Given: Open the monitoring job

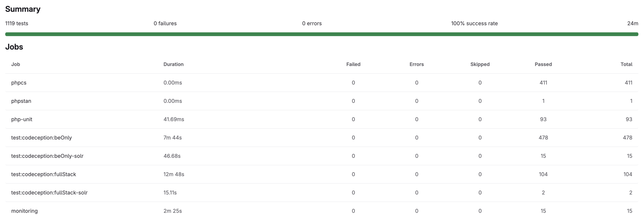Looking at the screenshot, I should 24,211.
